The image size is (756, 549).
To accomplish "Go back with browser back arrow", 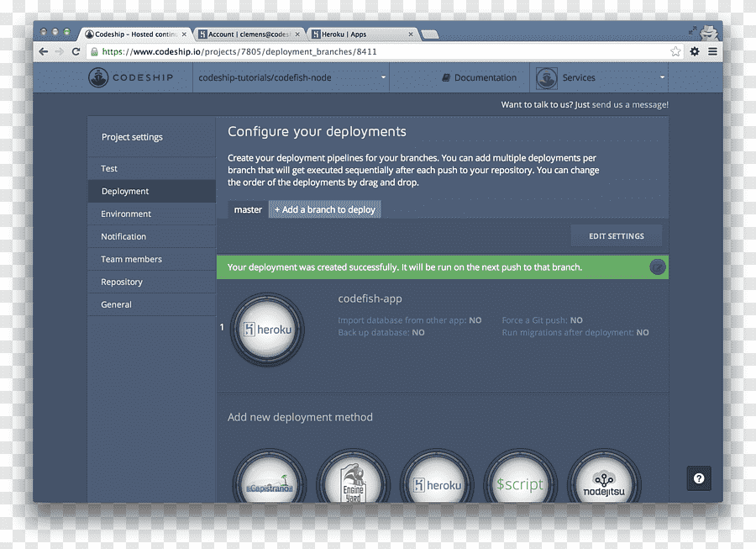I will pos(44,51).
